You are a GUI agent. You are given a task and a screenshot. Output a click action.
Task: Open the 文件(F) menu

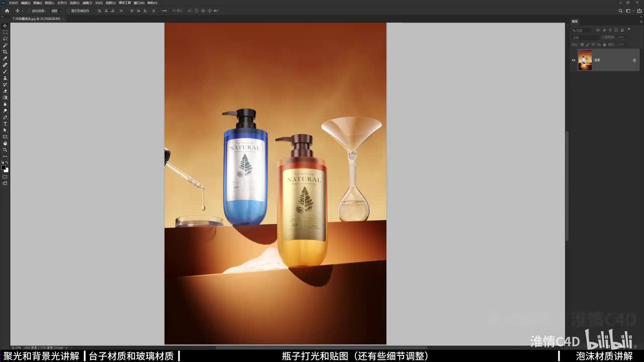click(14, 3)
